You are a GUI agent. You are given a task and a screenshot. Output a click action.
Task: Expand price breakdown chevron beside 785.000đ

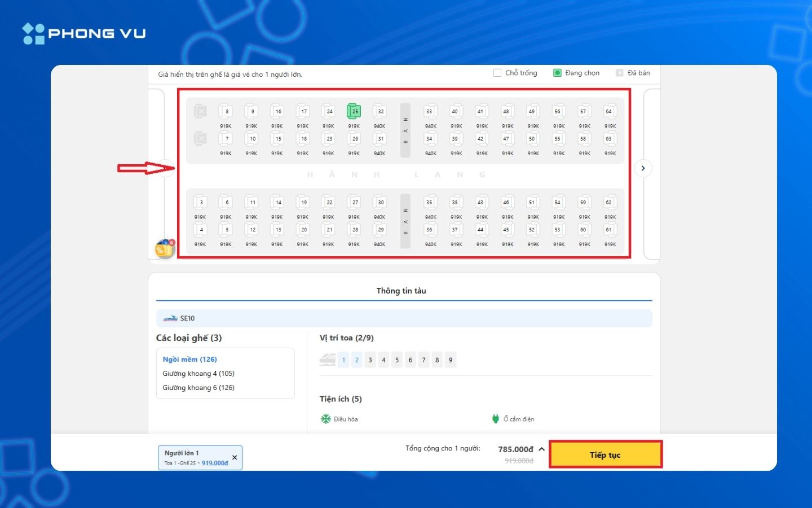pyautogui.click(x=541, y=449)
